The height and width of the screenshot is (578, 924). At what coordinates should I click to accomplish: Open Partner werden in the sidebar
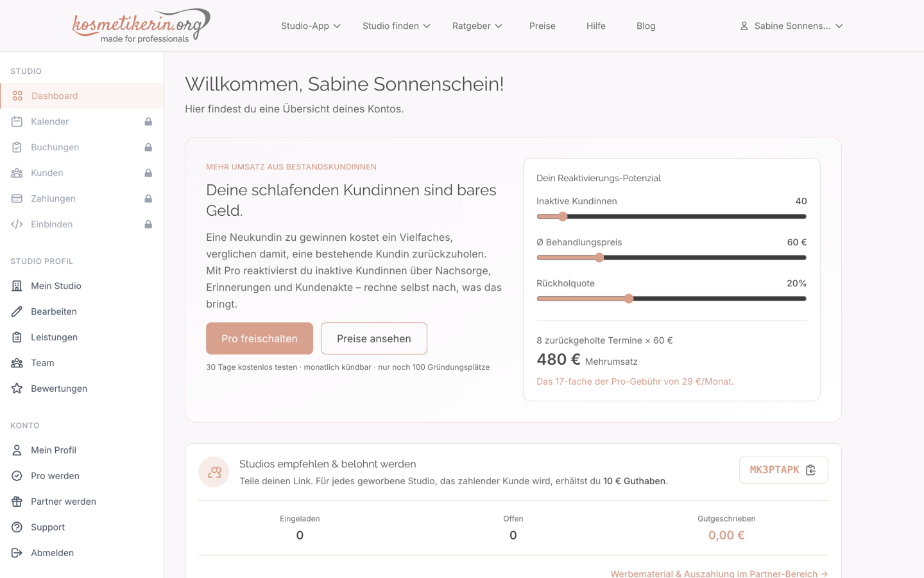pos(82,502)
